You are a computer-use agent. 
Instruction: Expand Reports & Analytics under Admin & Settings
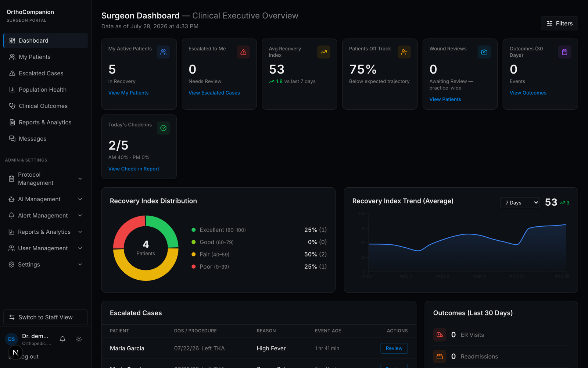pyautogui.click(x=46, y=232)
